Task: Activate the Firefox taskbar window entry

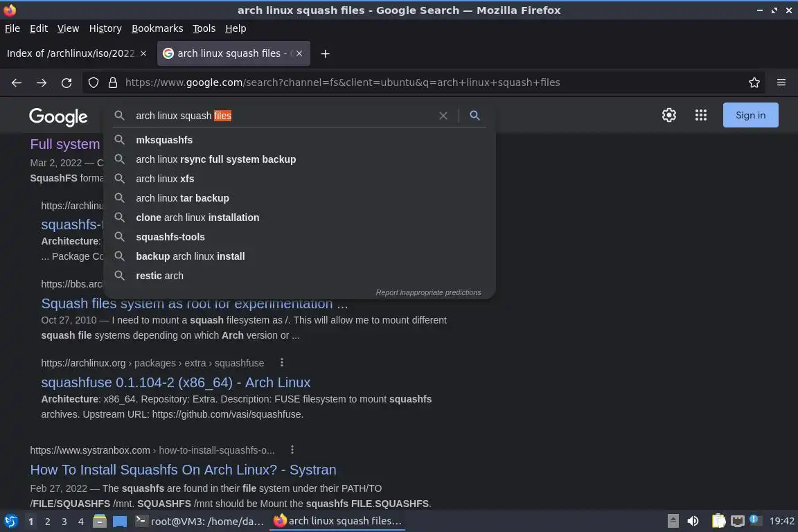Action: (x=337, y=521)
